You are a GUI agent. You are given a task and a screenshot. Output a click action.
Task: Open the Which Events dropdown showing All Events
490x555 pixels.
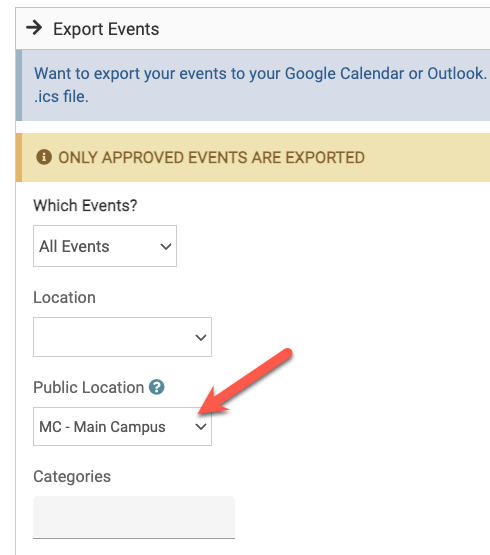pyautogui.click(x=105, y=246)
